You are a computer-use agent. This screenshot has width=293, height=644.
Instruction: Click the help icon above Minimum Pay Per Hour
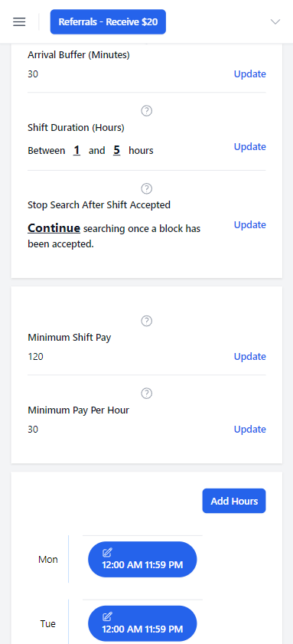147,394
